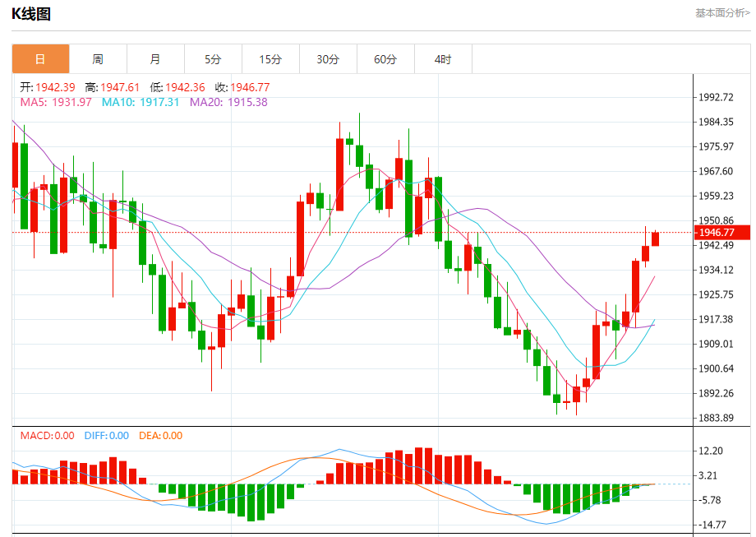Click the DEA:0.00 indicator label

160,436
